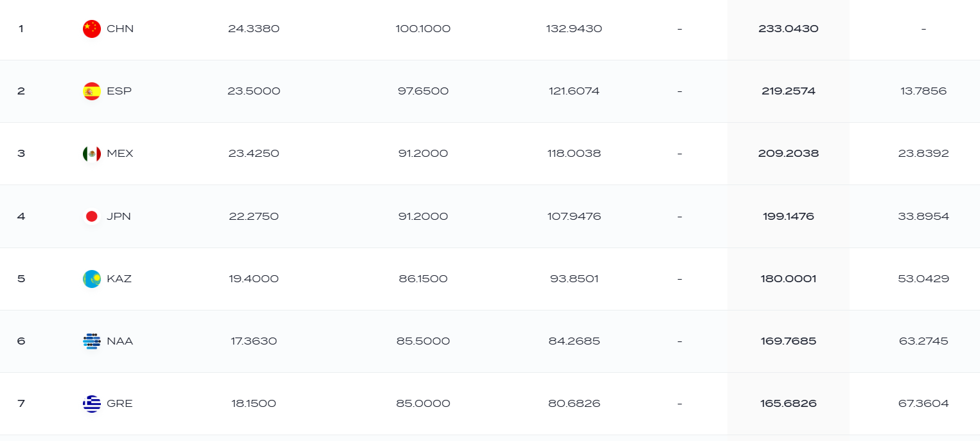Click the Kazakhstan flag icon
Image resolution: width=980 pixels, height=441 pixels.
coord(92,279)
